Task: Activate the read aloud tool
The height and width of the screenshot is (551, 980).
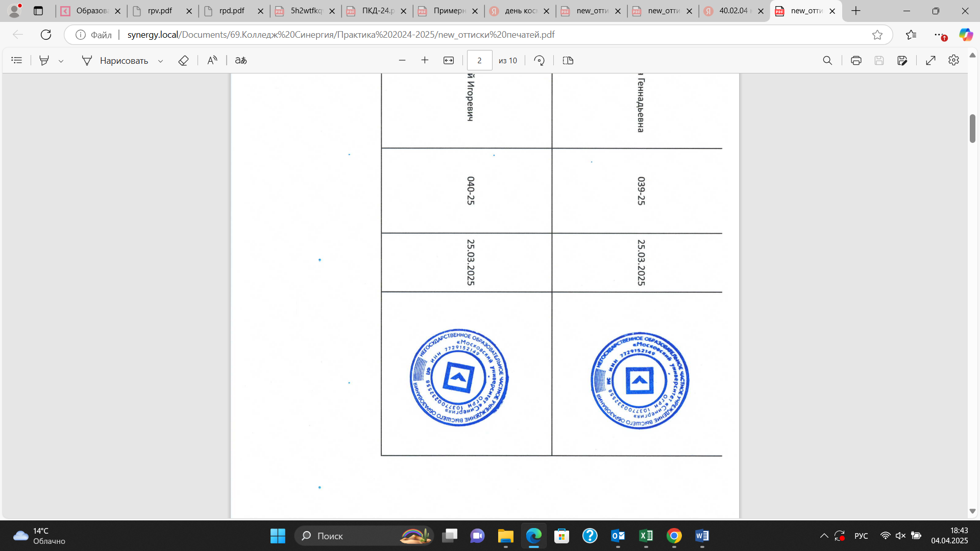Action: (212, 60)
